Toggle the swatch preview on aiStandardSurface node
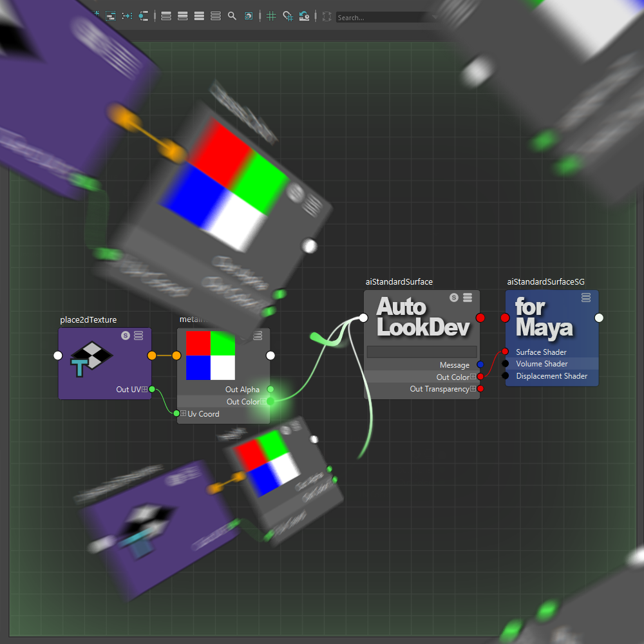 point(453,298)
